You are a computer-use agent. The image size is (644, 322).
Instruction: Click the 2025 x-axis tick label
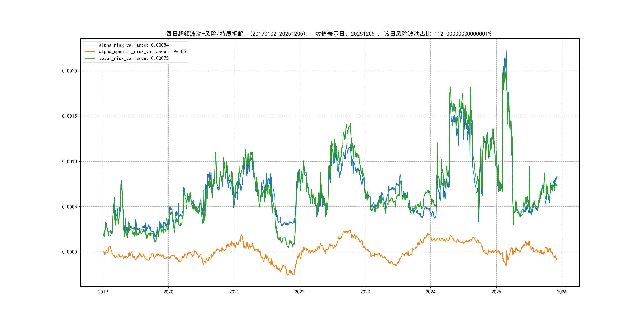tap(496, 292)
